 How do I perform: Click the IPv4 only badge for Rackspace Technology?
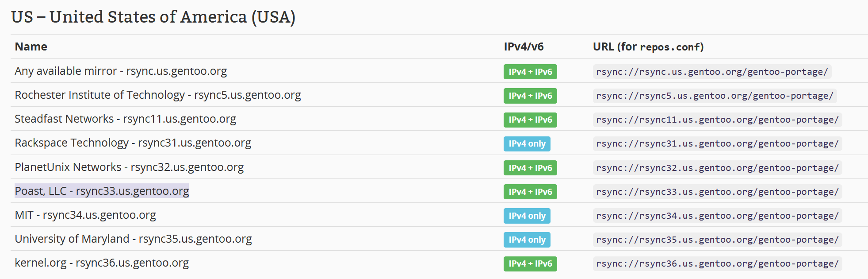pos(527,143)
